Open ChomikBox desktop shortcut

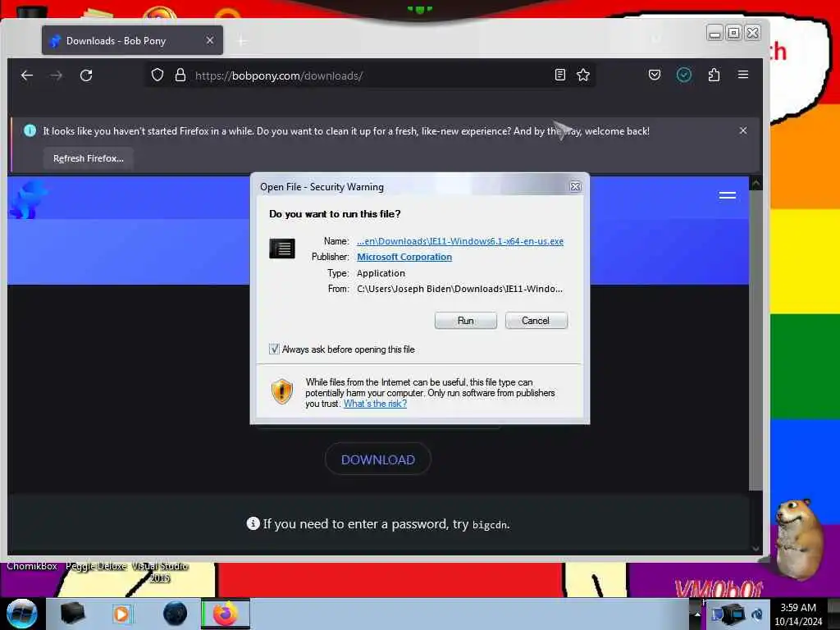[32, 566]
